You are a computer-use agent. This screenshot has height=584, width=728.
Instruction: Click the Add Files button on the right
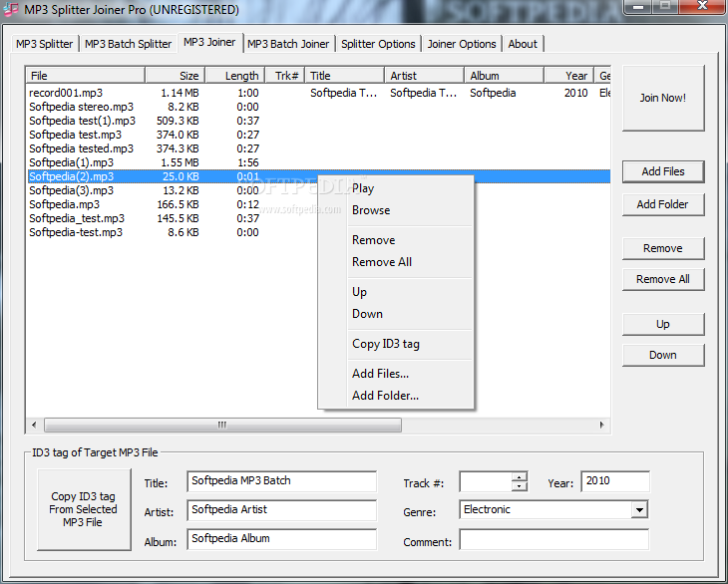point(663,171)
